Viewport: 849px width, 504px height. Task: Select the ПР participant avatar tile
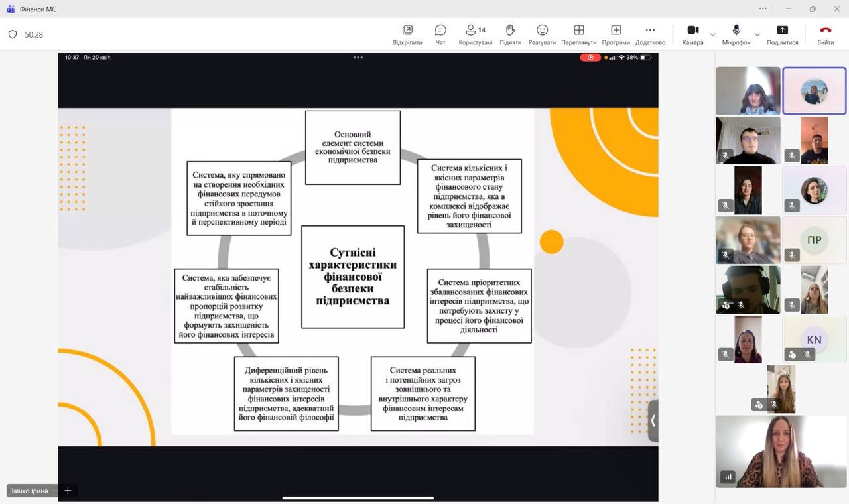click(x=814, y=240)
